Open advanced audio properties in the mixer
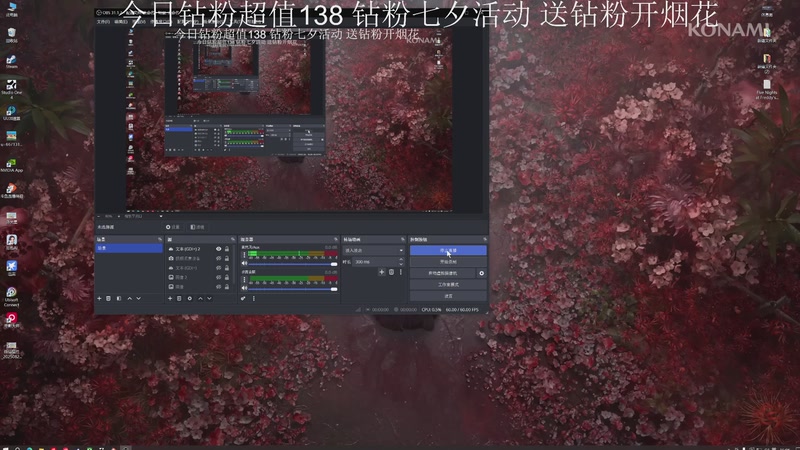The height and width of the screenshot is (450, 800). pyautogui.click(x=243, y=298)
